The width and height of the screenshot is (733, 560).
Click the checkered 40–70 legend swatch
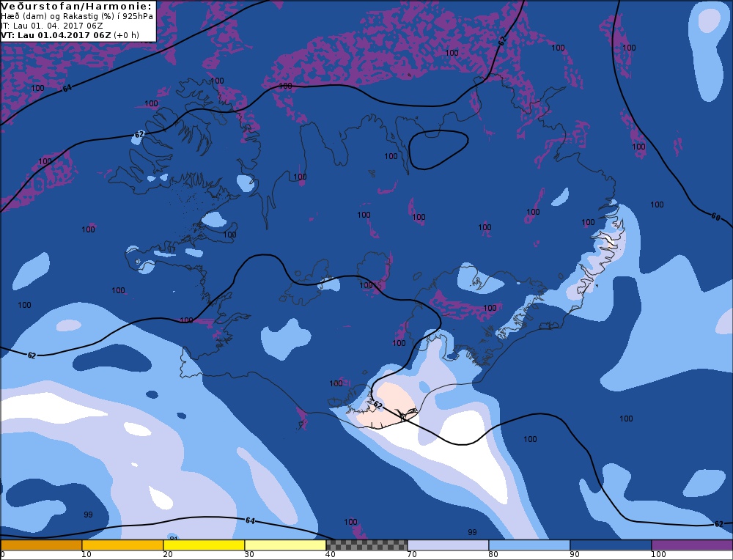(366, 545)
